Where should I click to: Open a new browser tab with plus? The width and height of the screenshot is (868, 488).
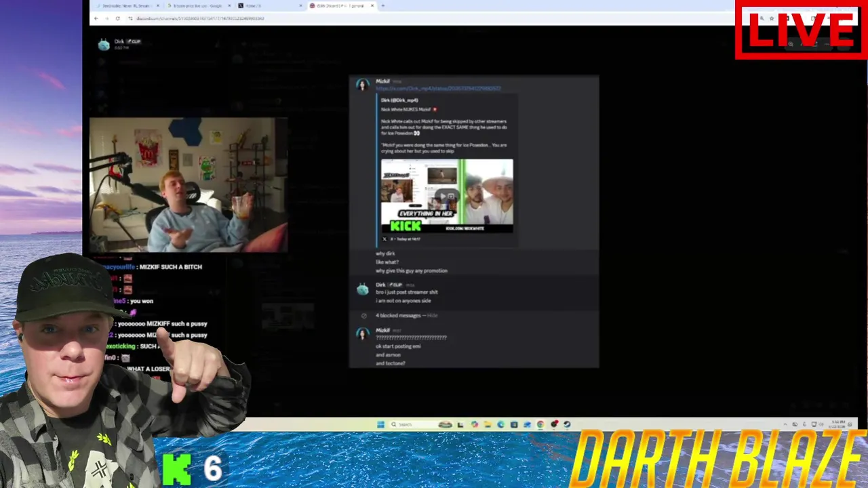[383, 5]
